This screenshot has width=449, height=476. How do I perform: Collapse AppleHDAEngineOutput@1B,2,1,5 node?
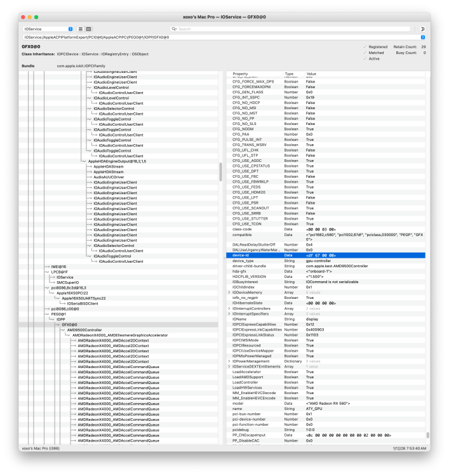click(84, 161)
